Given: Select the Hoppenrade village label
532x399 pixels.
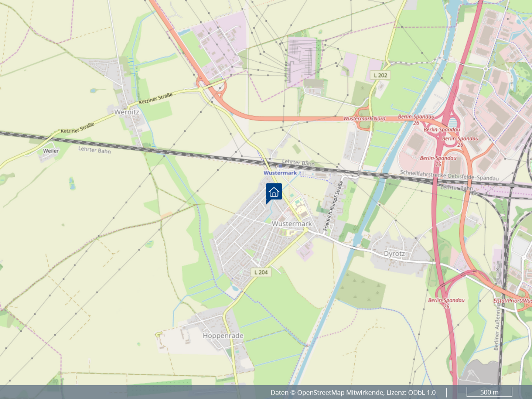Looking at the screenshot, I should point(223,335).
